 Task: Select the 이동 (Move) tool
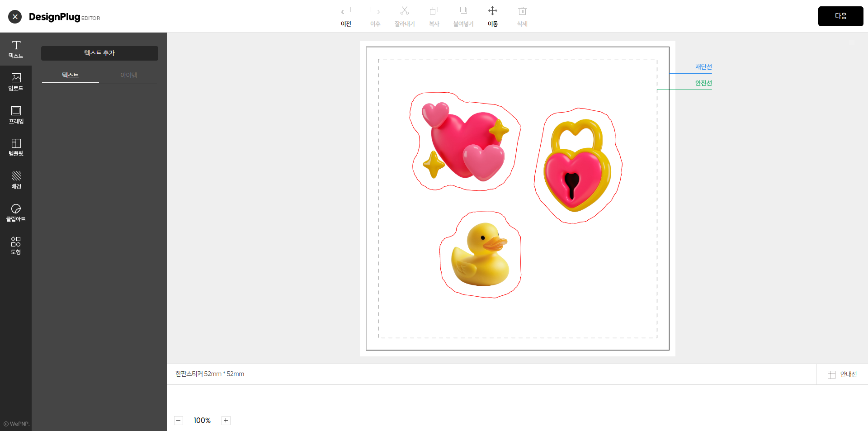(493, 16)
